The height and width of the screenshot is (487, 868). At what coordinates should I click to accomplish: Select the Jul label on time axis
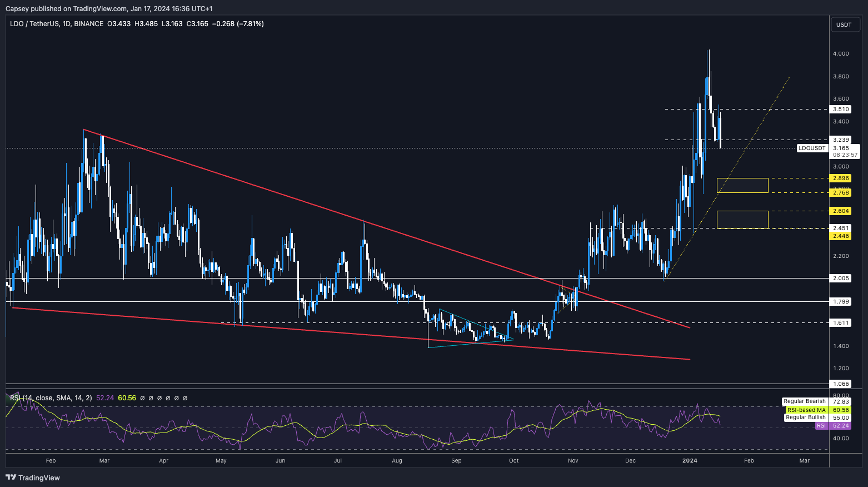(337, 460)
